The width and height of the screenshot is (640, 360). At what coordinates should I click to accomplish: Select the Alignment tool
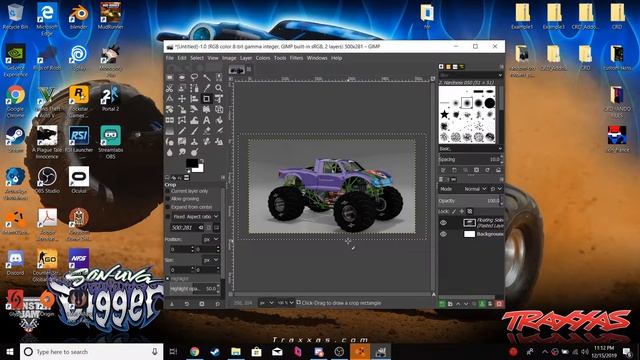tap(194, 99)
